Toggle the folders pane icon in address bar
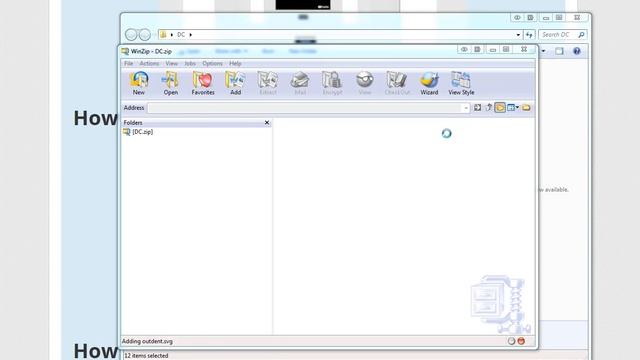The width and height of the screenshot is (640, 360). pos(500,108)
